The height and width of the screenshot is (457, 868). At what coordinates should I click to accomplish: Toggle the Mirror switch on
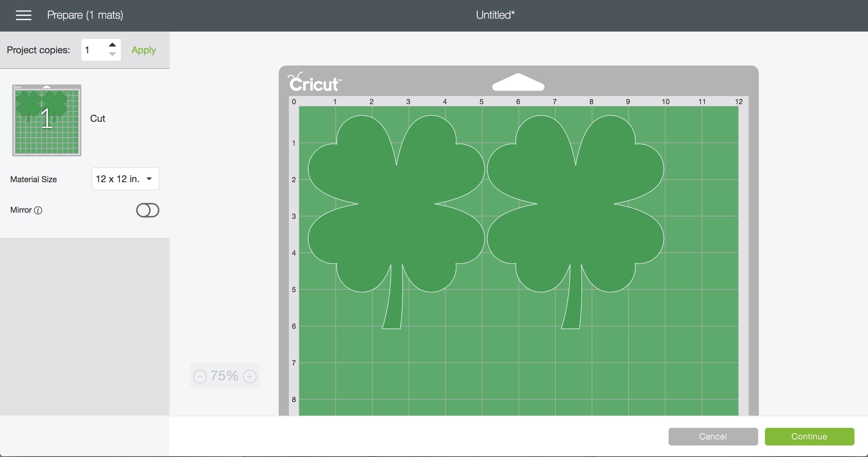pos(147,210)
